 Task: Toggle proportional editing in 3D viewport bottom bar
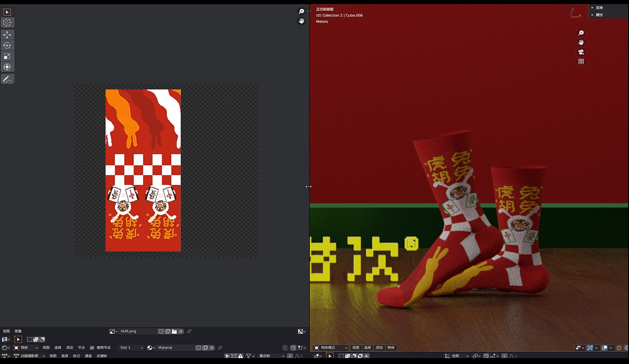[x=505, y=356]
